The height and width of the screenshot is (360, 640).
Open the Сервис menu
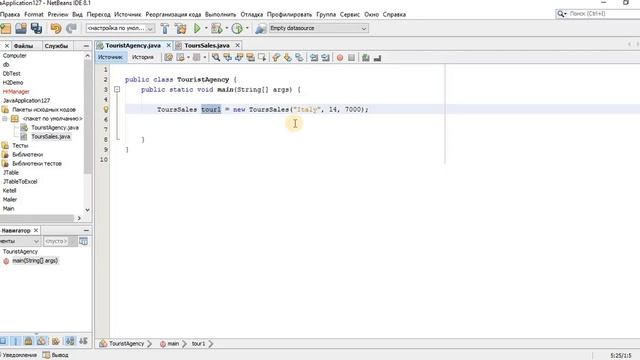350,14
